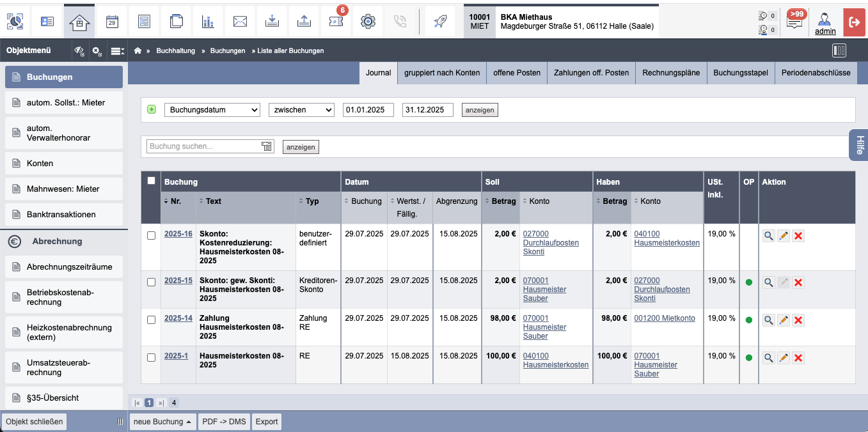
Task: Click the PDF -> DMS button
Action: click(x=224, y=422)
